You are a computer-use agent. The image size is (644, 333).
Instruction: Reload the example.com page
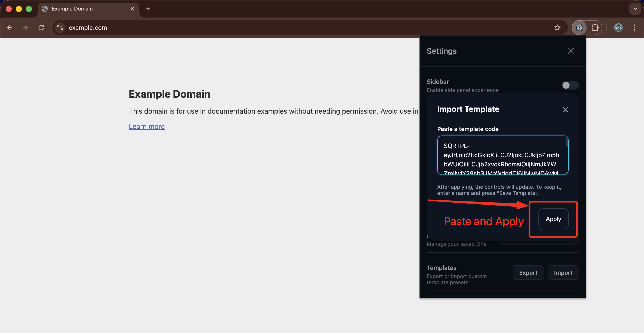pyautogui.click(x=41, y=28)
